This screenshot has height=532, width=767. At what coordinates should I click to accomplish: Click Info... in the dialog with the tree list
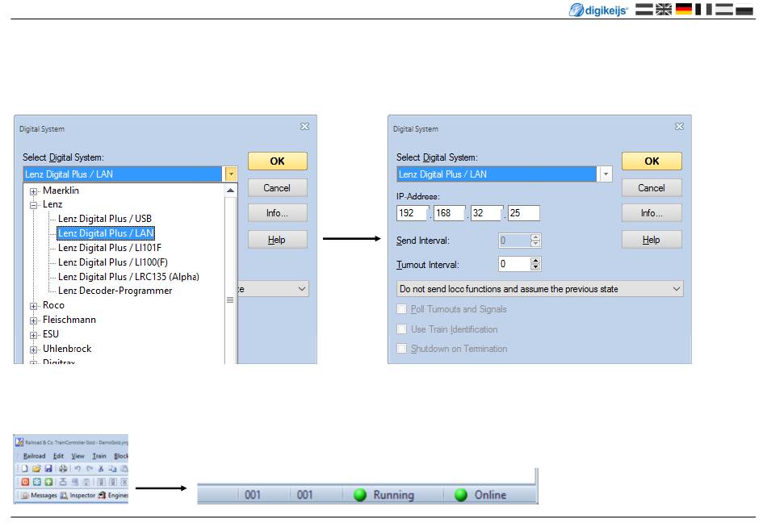(x=278, y=212)
